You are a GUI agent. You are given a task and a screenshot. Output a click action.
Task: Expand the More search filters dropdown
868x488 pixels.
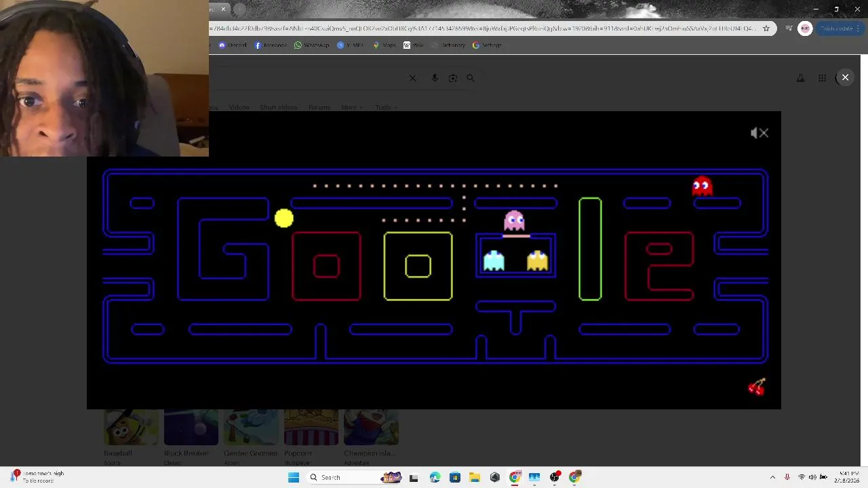tap(351, 107)
